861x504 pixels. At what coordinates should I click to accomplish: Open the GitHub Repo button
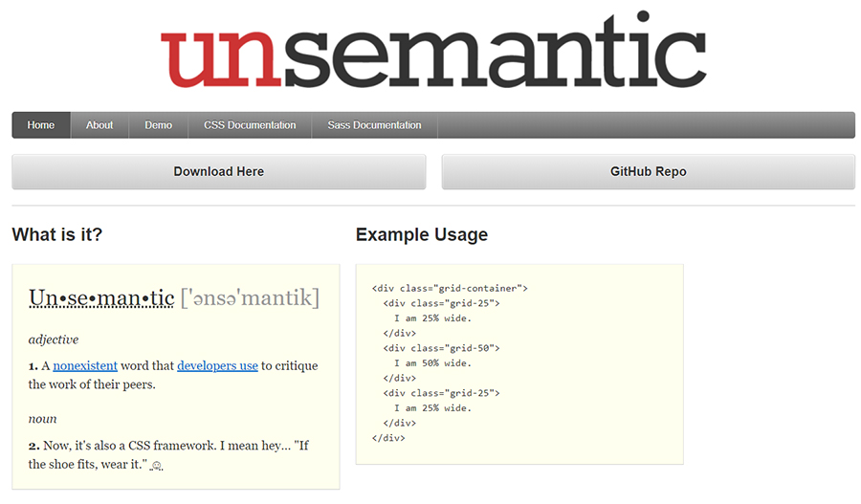coord(649,172)
